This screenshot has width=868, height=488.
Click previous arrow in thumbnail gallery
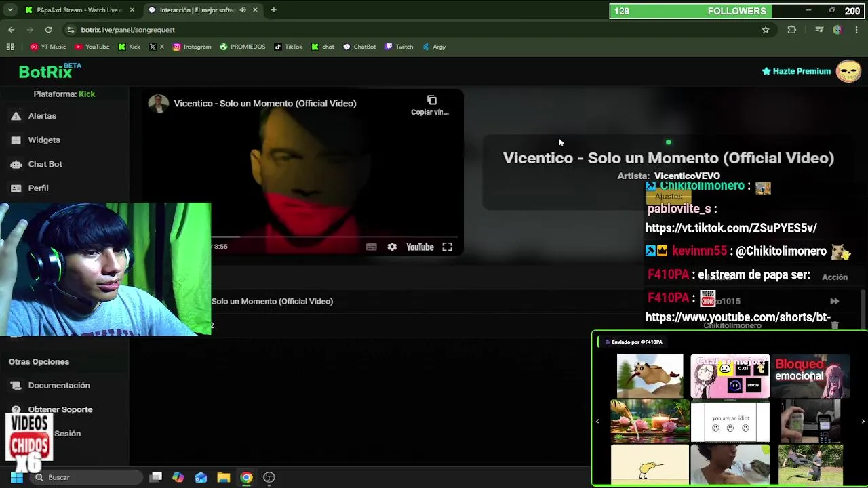click(597, 421)
